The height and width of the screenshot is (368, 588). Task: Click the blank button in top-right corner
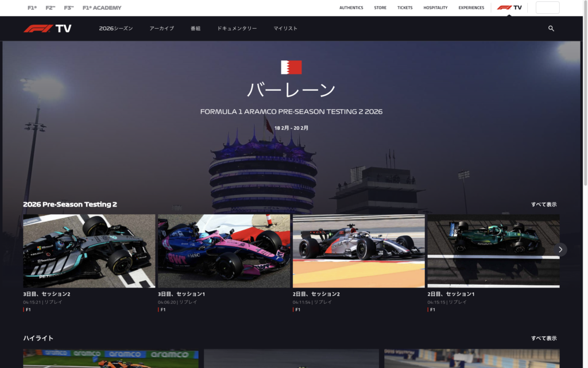click(x=547, y=7)
